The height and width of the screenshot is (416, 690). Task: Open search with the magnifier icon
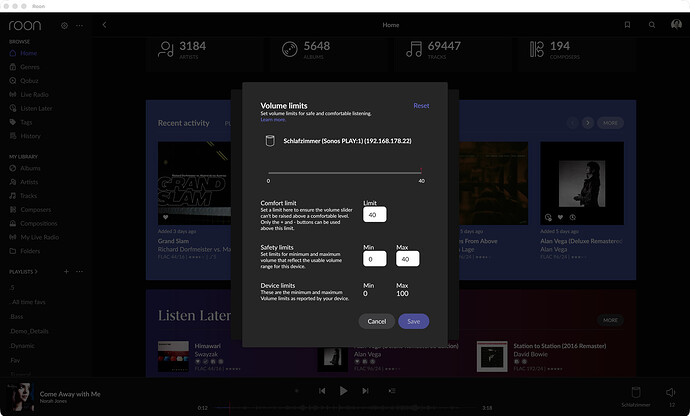[x=652, y=25]
